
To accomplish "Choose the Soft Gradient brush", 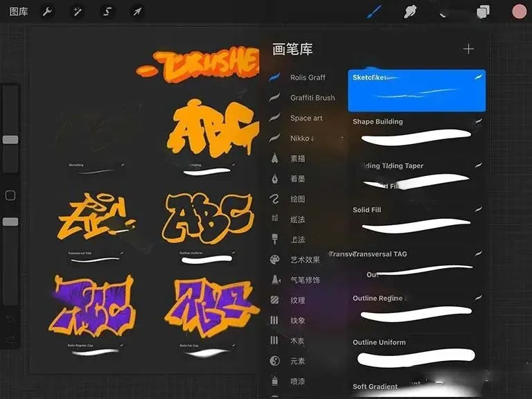I will pyautogui.click(x=417, y=389).
